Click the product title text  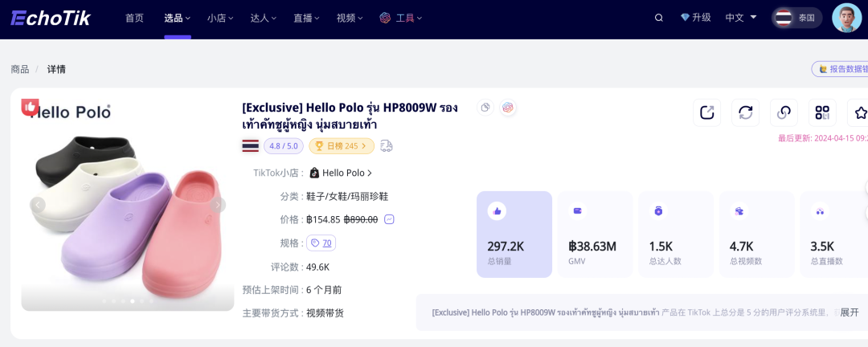pyautogui.click(x=350, y=116)
